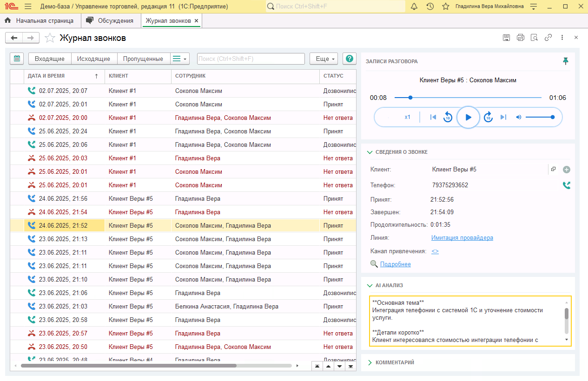
Task: Add page to favorites star
Action: [50, 38]
